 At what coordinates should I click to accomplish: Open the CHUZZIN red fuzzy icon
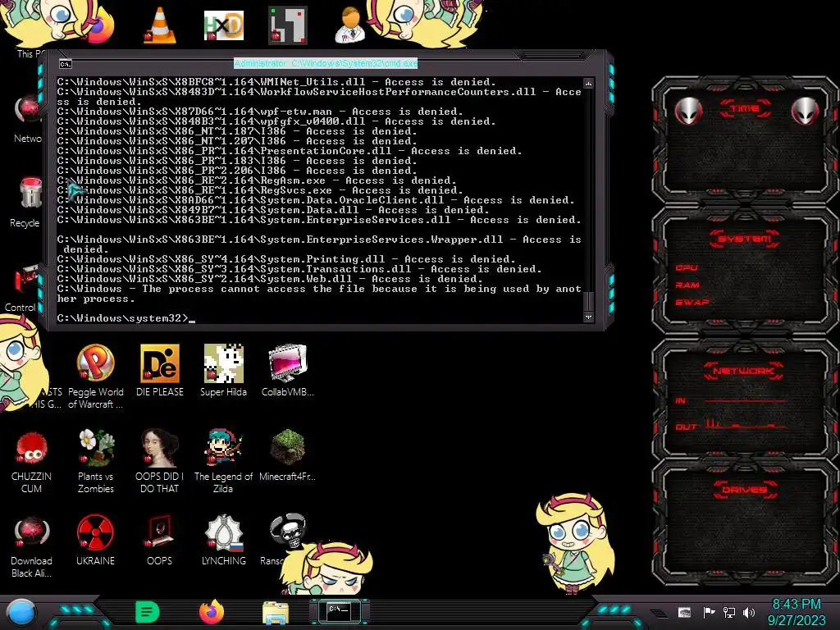pyautogui.click(x=32, y=461)
